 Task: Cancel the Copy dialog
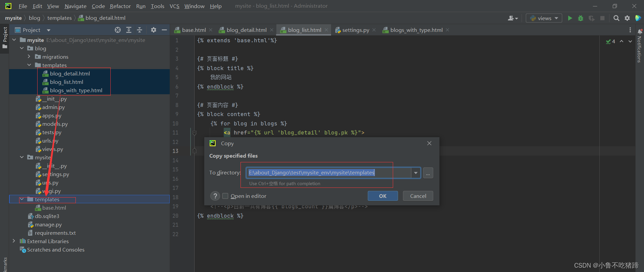point(418,196)
